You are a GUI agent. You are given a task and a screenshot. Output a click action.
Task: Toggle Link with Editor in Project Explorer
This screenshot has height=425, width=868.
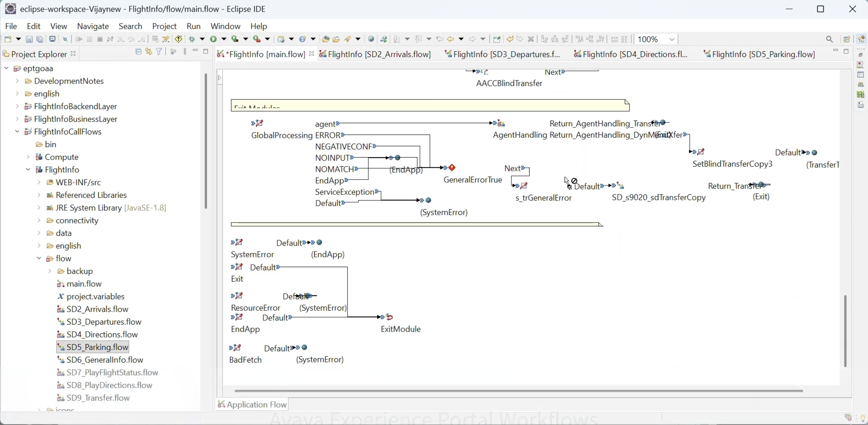pos(149,52)
